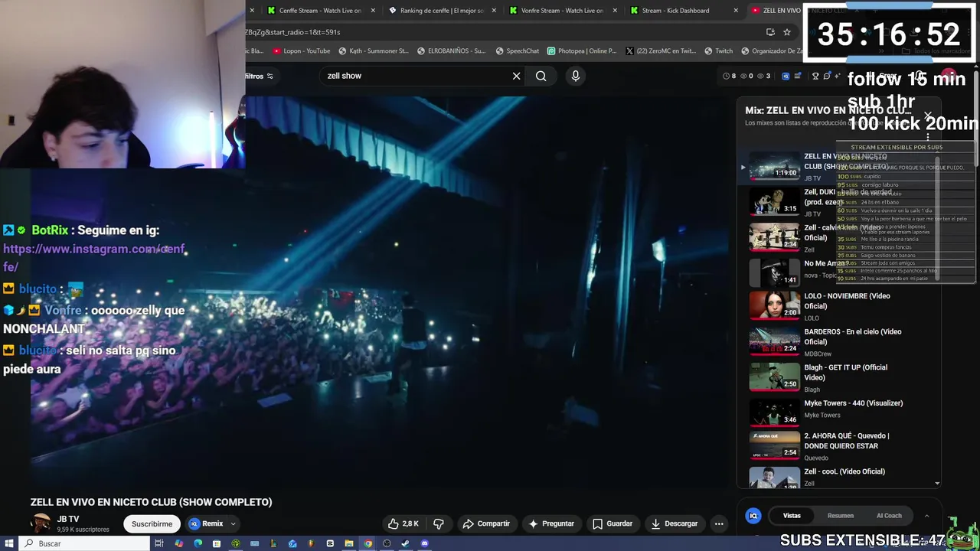The height and width of the screenshot is (551, 980).
Task: Open the Instagram link in chat
Action: [94, 258]
